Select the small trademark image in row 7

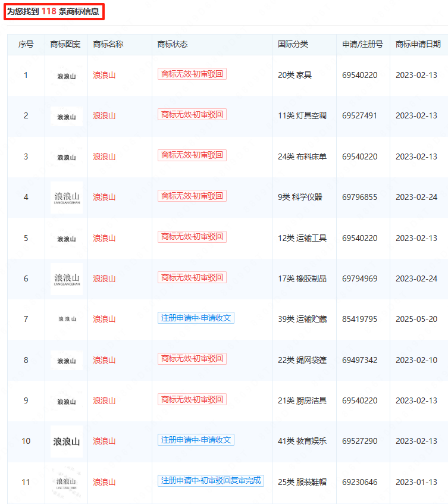[66, 320]
